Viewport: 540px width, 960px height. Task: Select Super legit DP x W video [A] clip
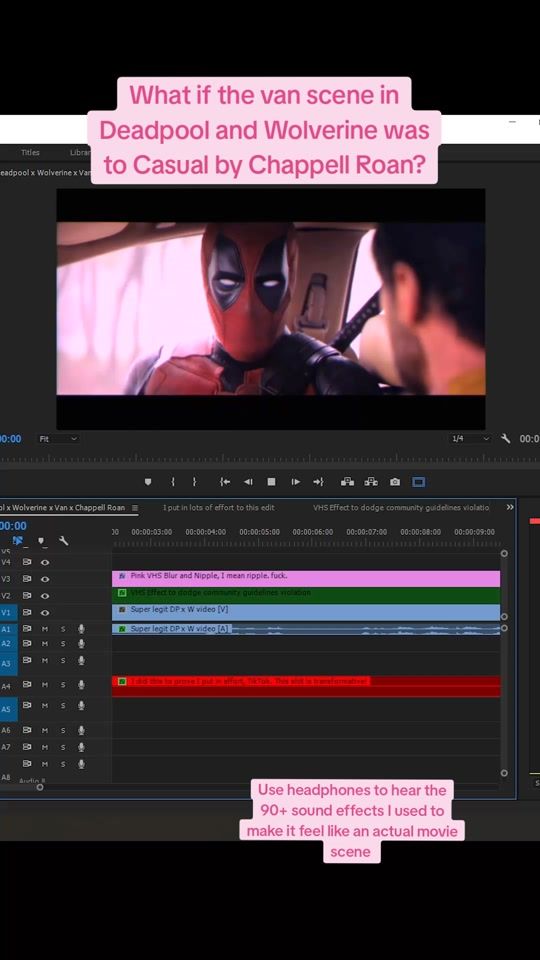(x=306, y=629)
